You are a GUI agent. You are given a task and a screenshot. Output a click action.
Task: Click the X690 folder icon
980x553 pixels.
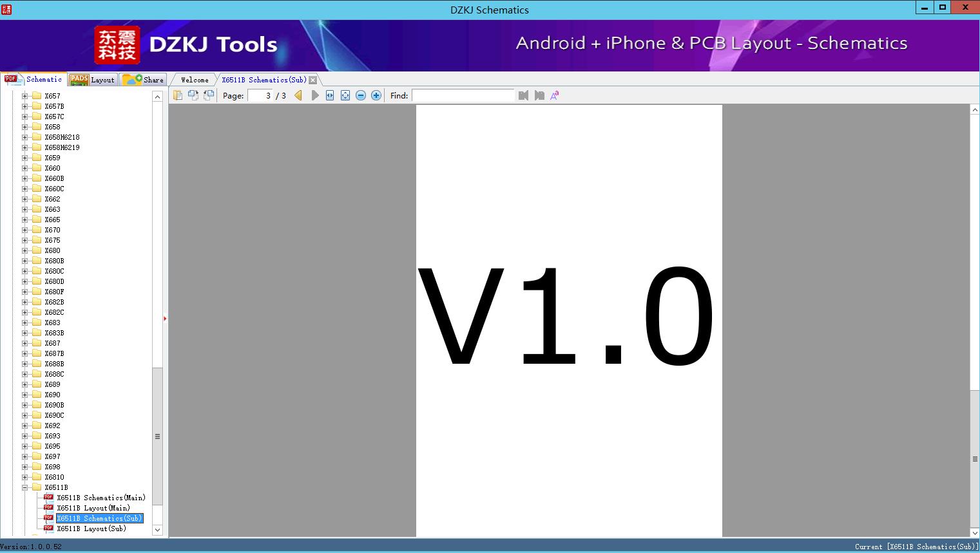[x=37, y=395]
